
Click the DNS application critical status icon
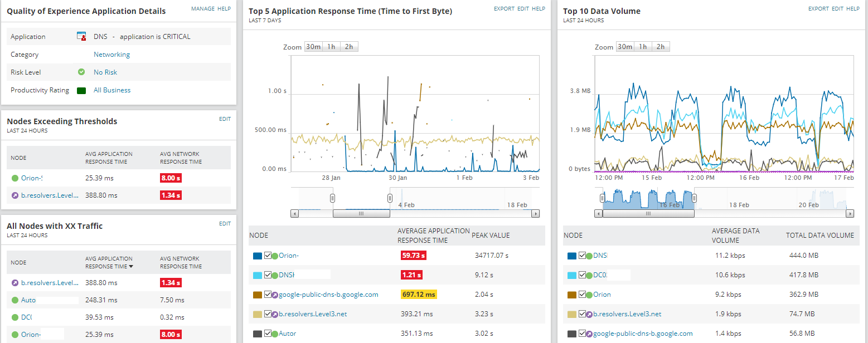coord(81,37)
